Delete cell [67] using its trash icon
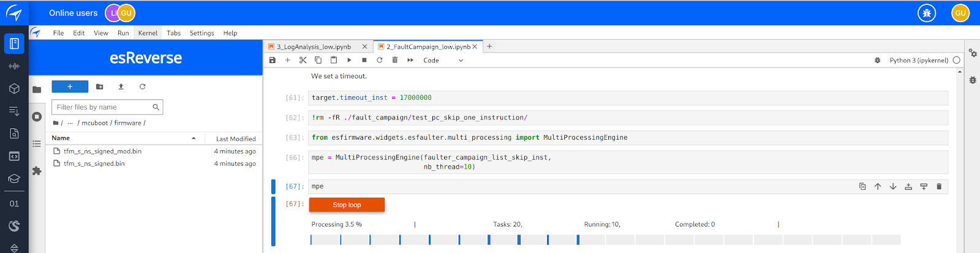 pos(939,186)
